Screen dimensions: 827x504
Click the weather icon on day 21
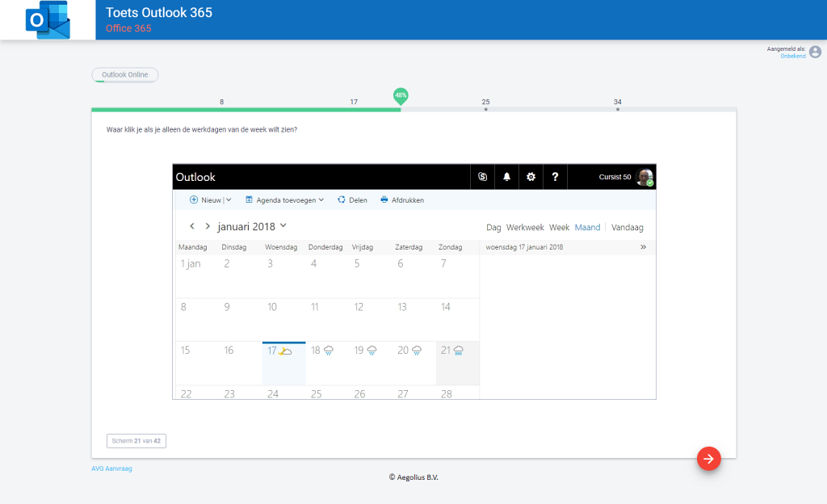459,351
